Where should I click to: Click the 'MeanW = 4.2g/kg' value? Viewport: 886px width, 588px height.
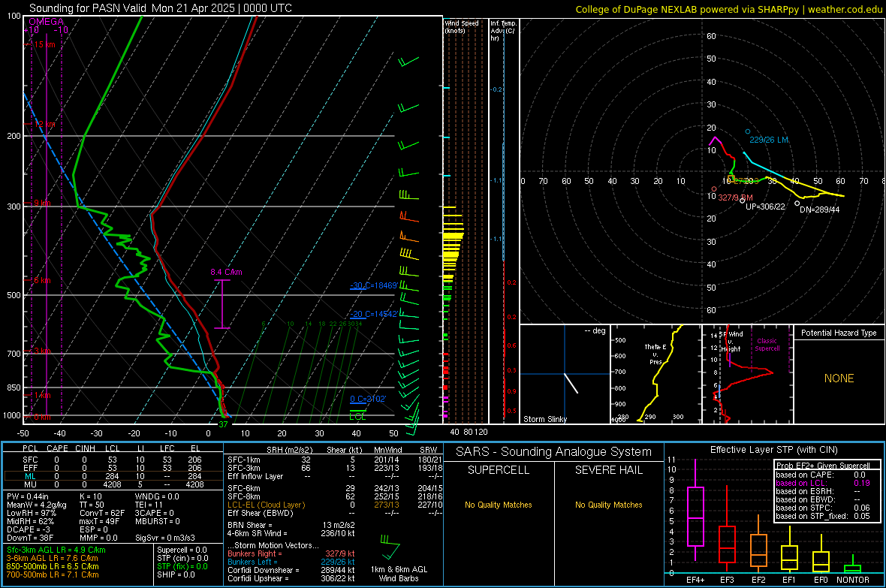tap(36, 505)
